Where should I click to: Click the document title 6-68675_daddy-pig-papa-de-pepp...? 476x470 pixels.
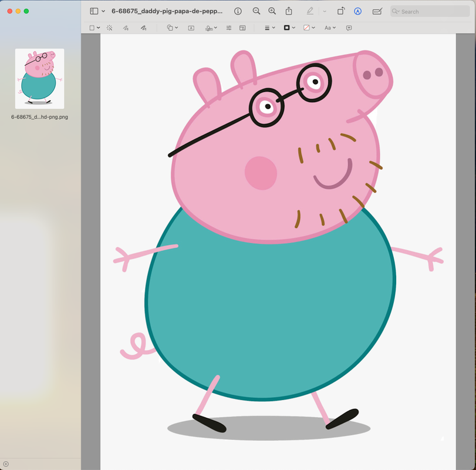(167, 11)
